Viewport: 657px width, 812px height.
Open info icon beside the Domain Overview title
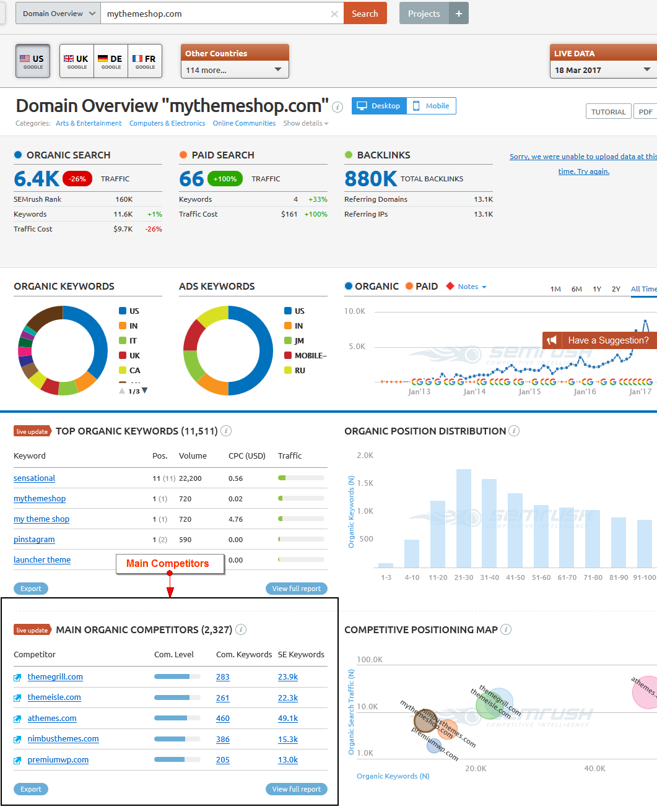(x=337, y=106)
